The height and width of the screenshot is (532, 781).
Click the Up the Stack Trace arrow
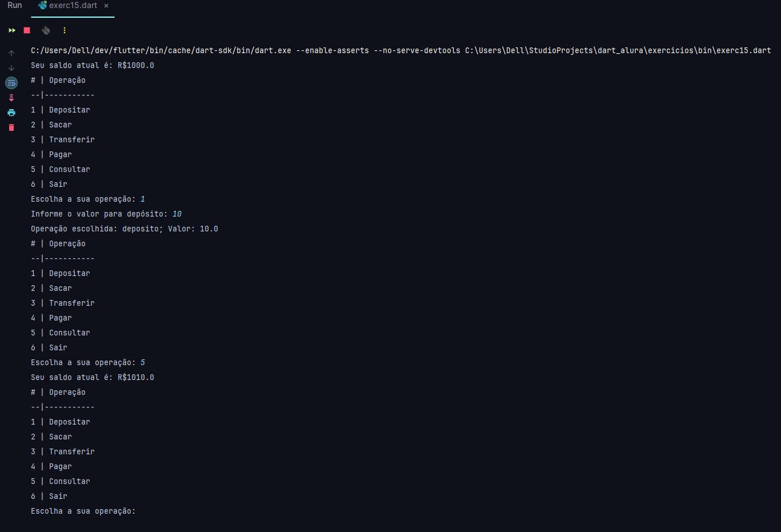(x=11, y=53)
